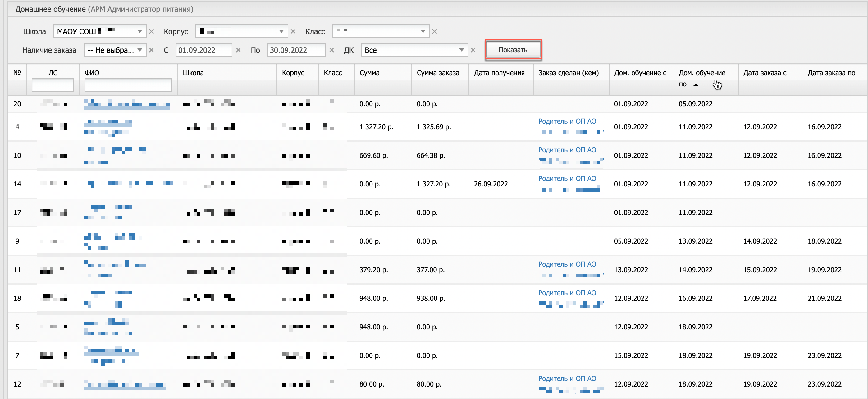Clear the Класс filter with the X icon
868x399 pixels.
[434, 31]
